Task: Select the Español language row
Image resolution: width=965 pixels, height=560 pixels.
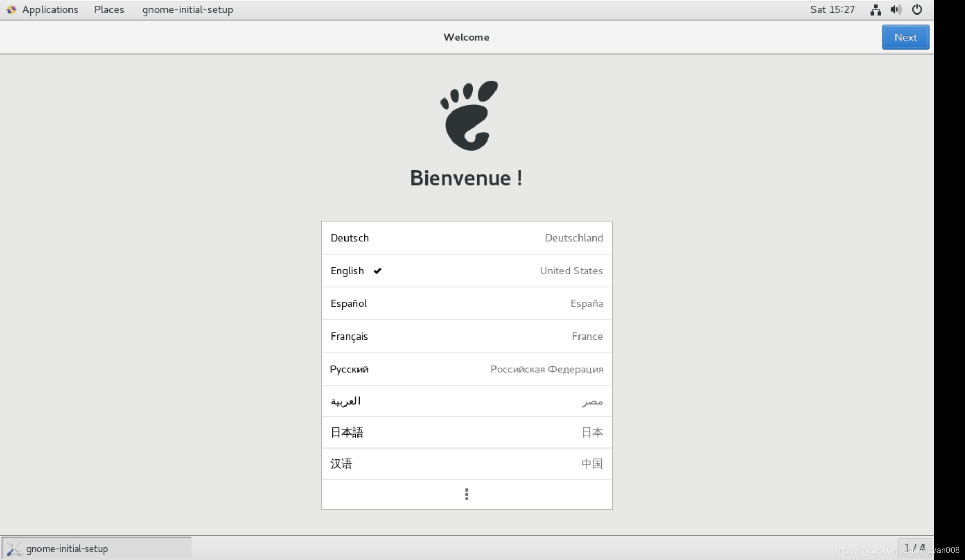Action: click(x=466, y=303)
